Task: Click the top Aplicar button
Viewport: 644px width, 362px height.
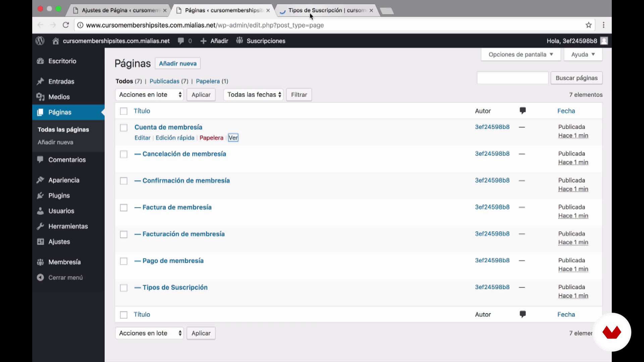Action: click(201, 95)
